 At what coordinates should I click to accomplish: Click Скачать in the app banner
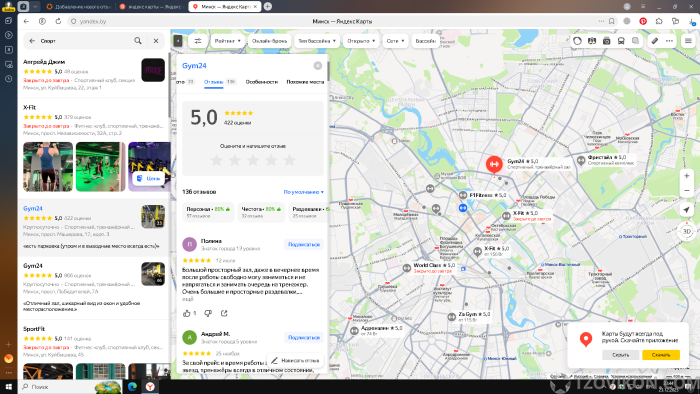tap(661, 355)
